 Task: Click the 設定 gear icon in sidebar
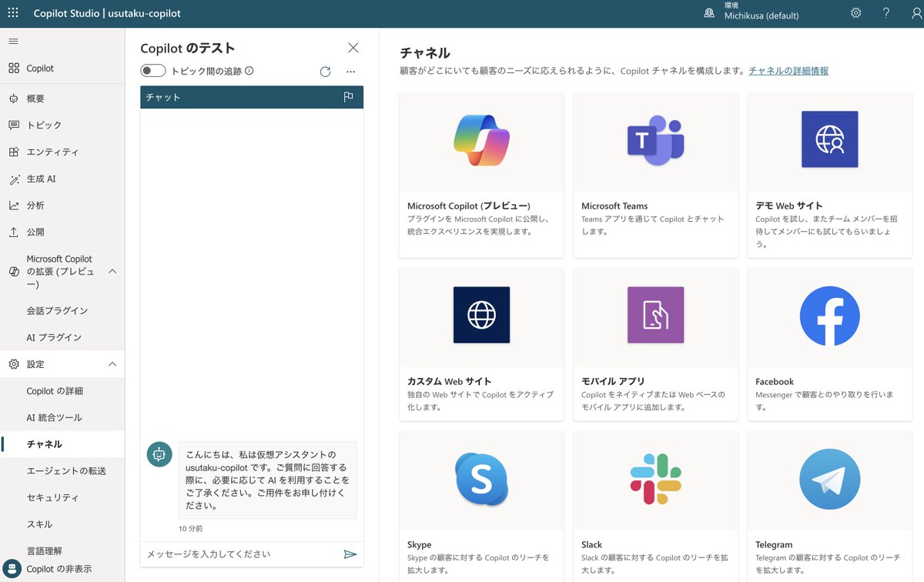click(x=14, y=364)
